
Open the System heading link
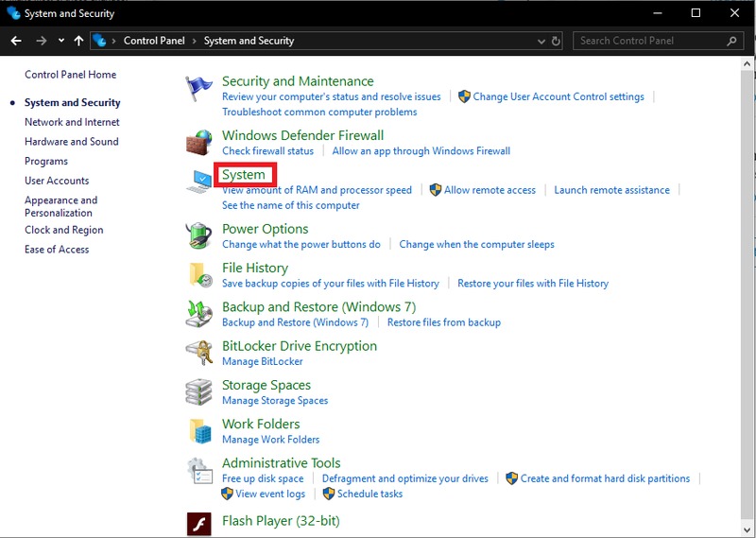click(x=244, y=175)
